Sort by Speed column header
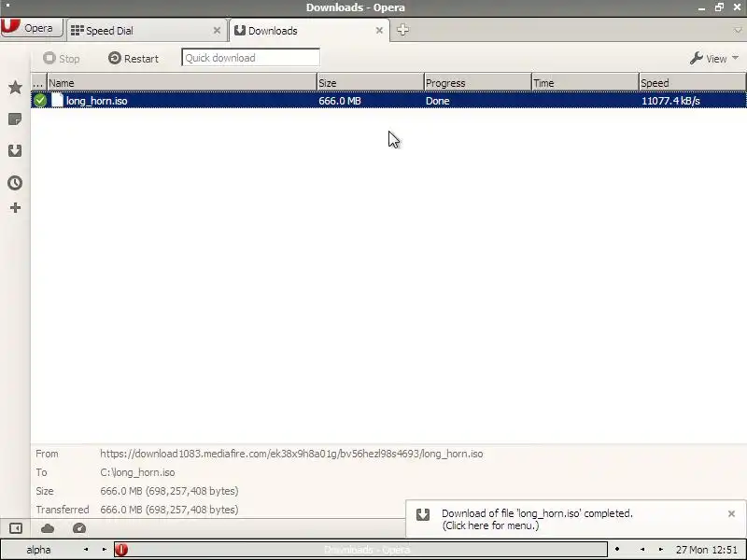 coord(692,82)
